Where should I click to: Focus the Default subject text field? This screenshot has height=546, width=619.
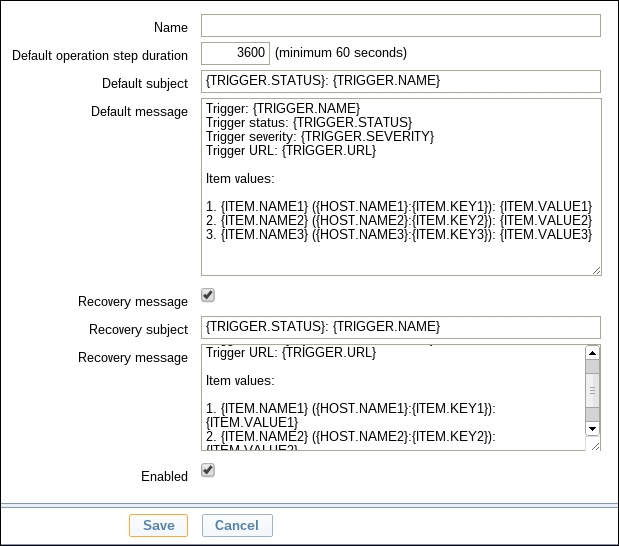tap(400, 81)
